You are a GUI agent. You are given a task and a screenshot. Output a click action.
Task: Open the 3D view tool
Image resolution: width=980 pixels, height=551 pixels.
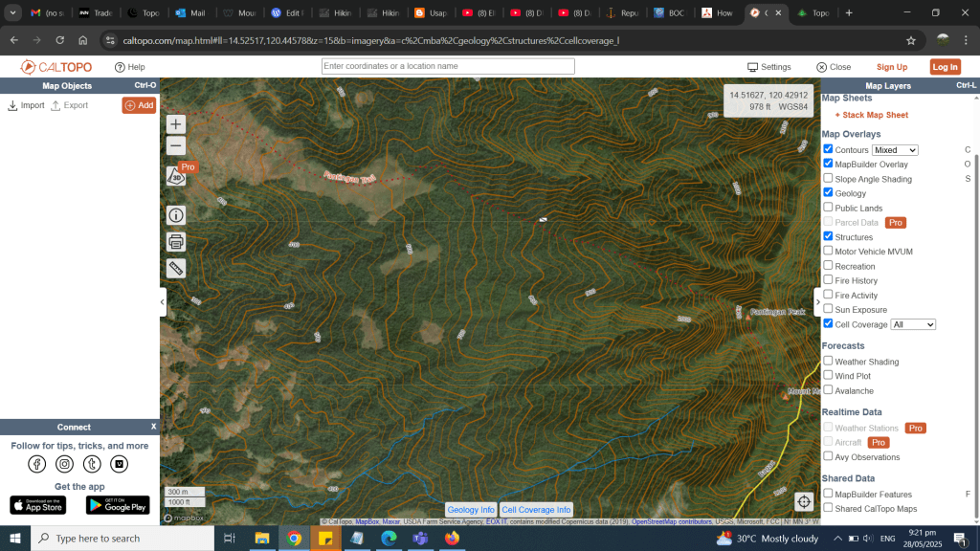[x=175, y=177]
